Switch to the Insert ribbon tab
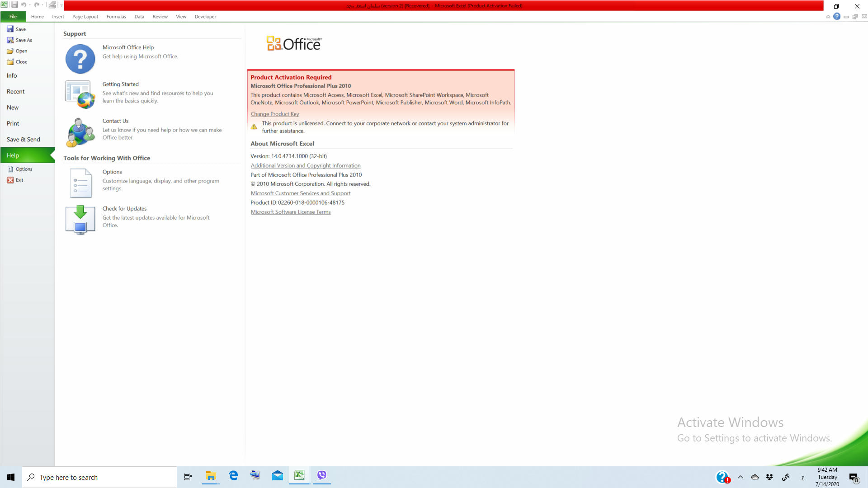This screenshot has height=488, width=868. pyautogui.click(x=58, y=17)
